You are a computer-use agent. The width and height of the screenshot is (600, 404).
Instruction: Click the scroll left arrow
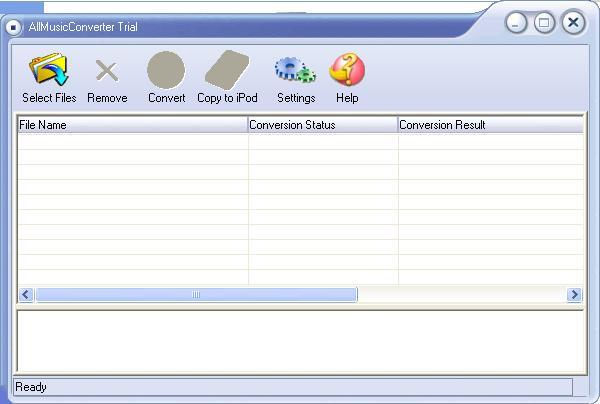(26, 295)
